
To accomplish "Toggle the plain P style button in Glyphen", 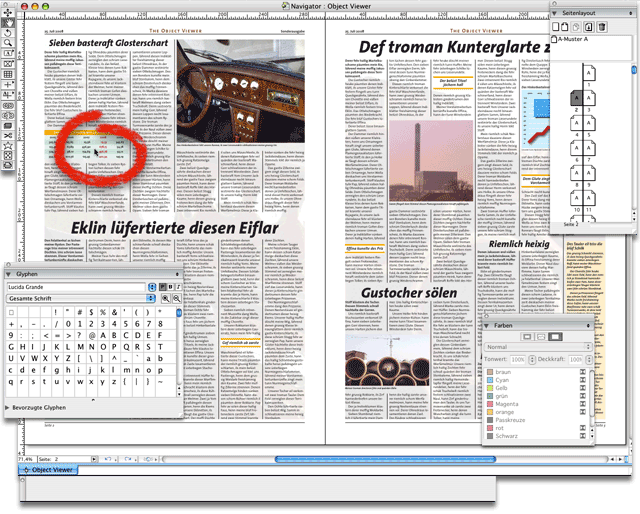I will click(x=162, y=287).
